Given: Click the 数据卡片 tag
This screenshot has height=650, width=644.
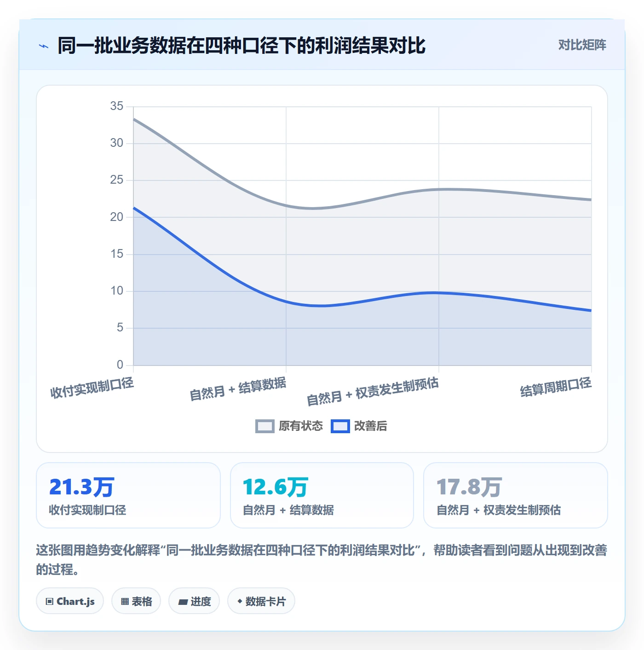Looking at the screenshot, I should tap(261, 601).
